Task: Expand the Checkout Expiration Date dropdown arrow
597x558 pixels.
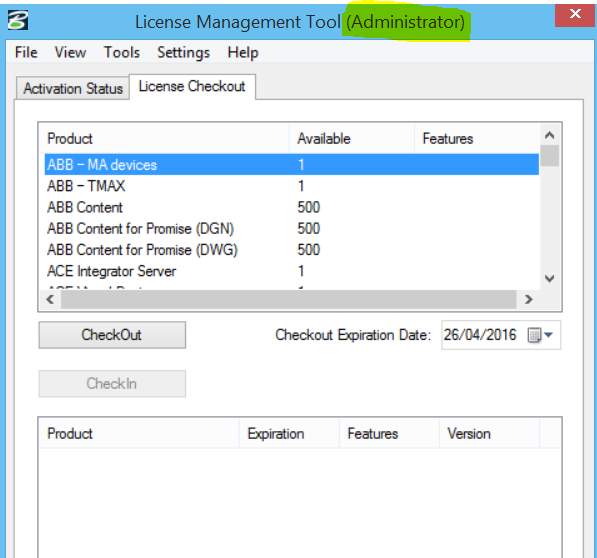Action: pos(549,335)
